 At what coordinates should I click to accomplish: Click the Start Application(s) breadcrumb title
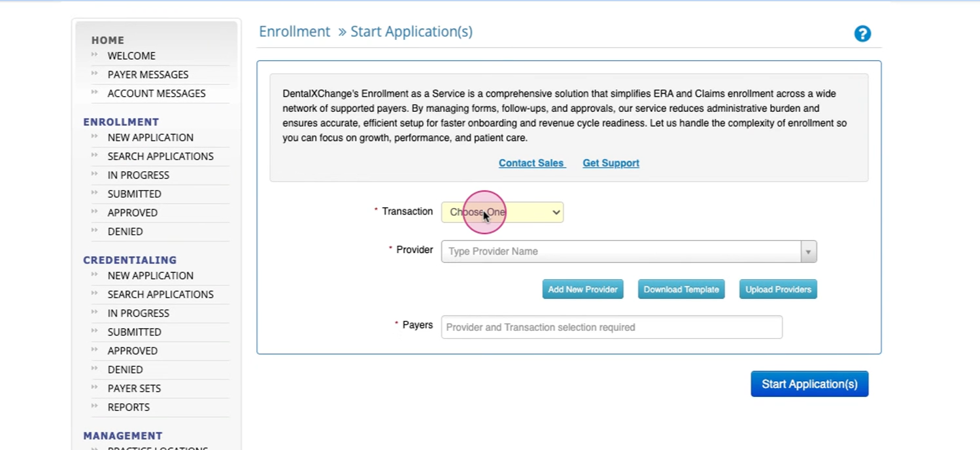[411, 31]
